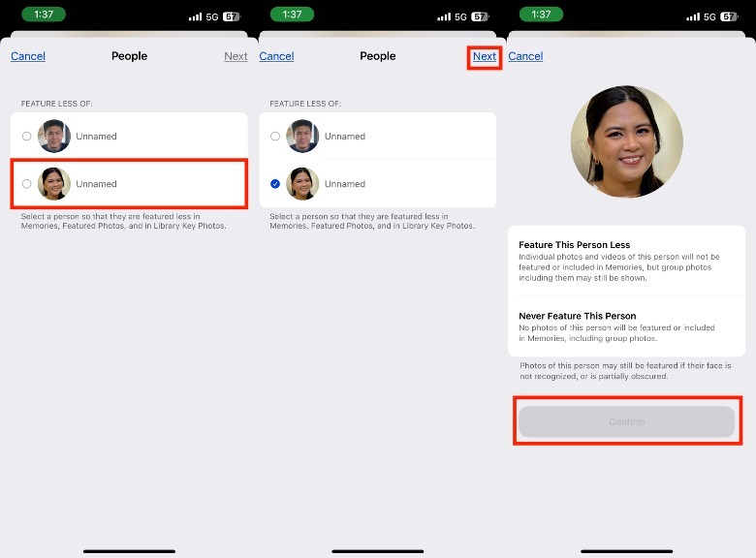Tap Cancel on the right screen with the portrait
This screenshot has width=756, height=558.
pyautogui.click(x=525, y=56)
